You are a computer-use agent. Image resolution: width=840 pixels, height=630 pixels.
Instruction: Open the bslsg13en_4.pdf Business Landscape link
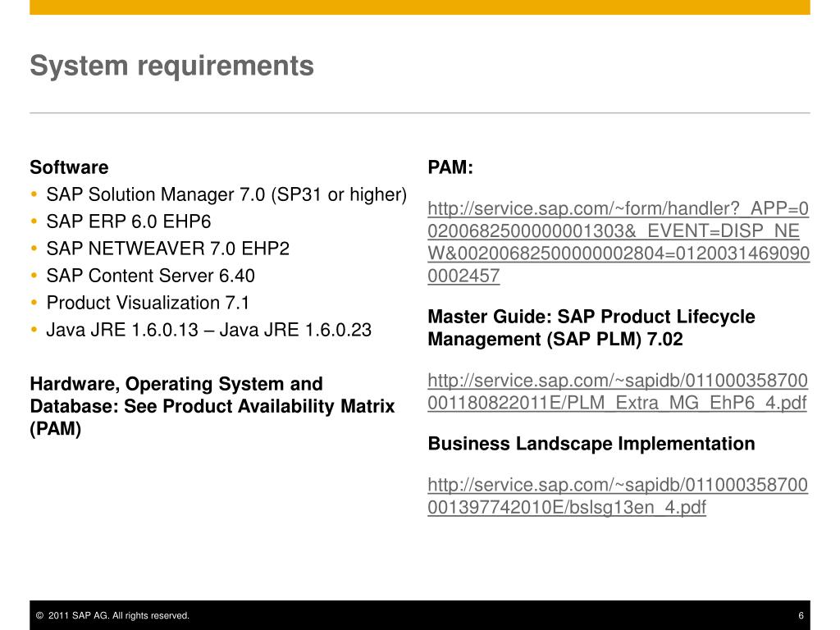point(617,495)
